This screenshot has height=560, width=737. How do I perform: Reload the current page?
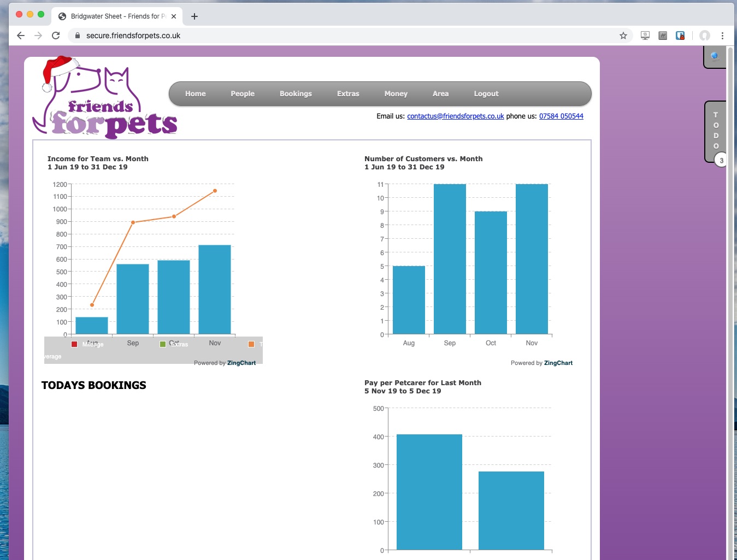pos(56,36)
